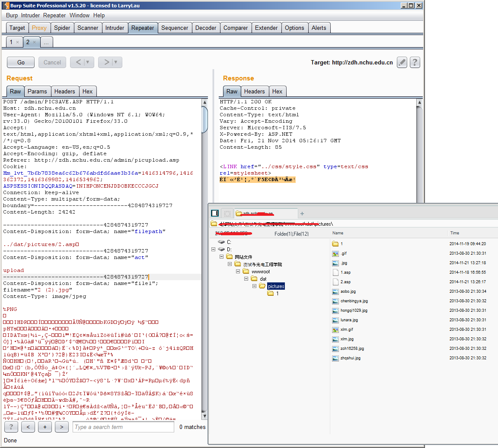Open the forward history dropdown arrow
The width and height of the screenshot is (498, 448).
pos(116,62)
